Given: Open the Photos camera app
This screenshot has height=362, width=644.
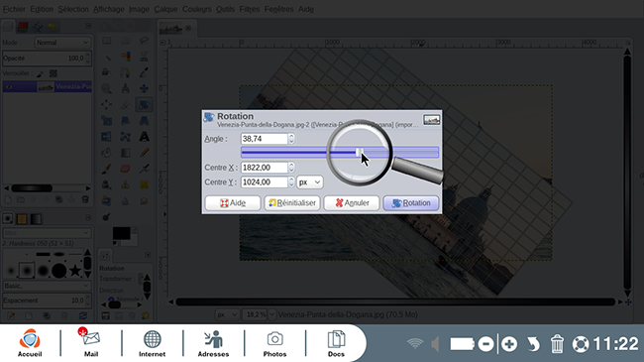Looking at the screenshot, I should point(274,343).
